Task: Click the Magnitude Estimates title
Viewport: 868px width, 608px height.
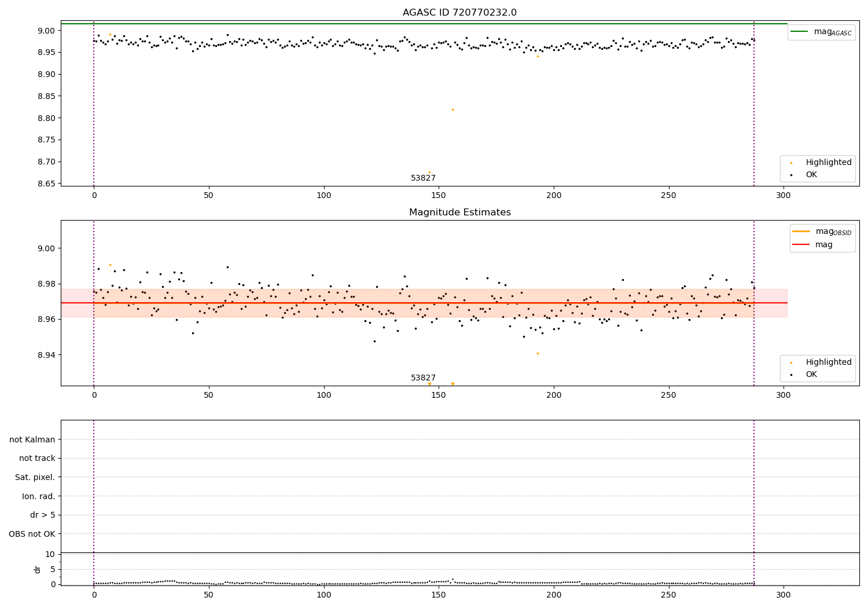Action: pyautogui.click(x=459, y=213)
